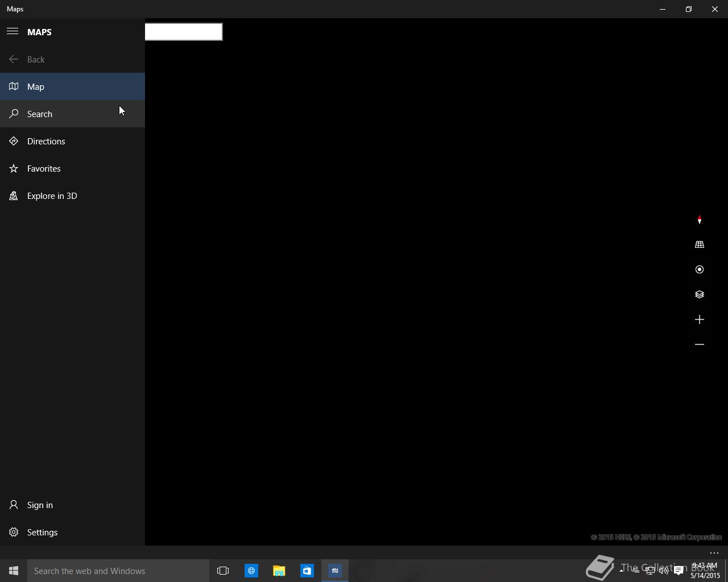Click the Settings gear icon
Screen dimensions: 728x582
[14, 532]
